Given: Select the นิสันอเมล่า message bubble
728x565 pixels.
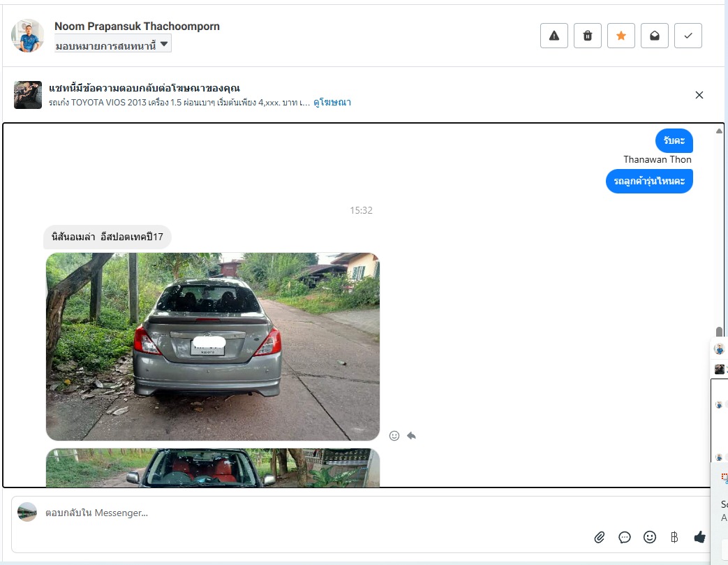Looking at the screenshot, I should pyautogui.click(x=107, y=237).
